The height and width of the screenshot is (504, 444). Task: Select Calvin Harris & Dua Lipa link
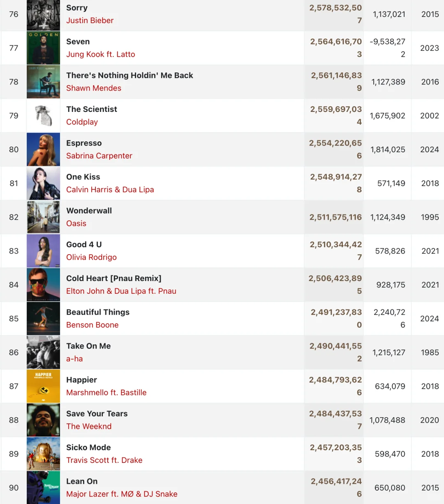(x=110, y=190)
